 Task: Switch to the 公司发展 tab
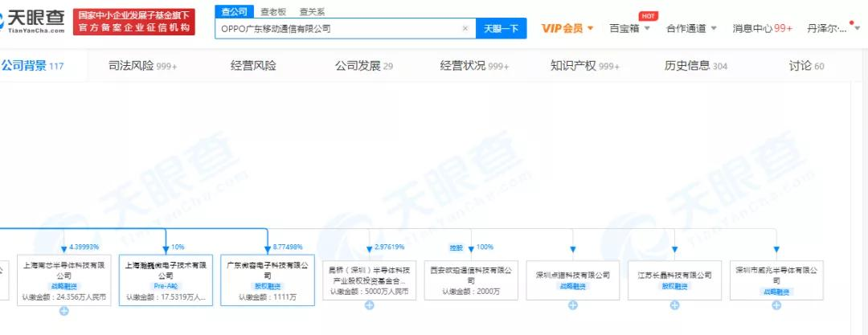[x=364, y=66]
